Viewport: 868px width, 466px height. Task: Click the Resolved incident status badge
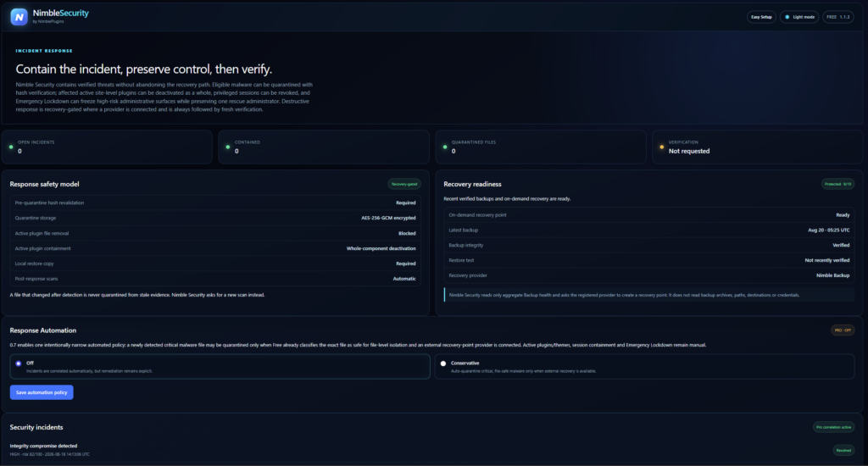tap(843, 451)
